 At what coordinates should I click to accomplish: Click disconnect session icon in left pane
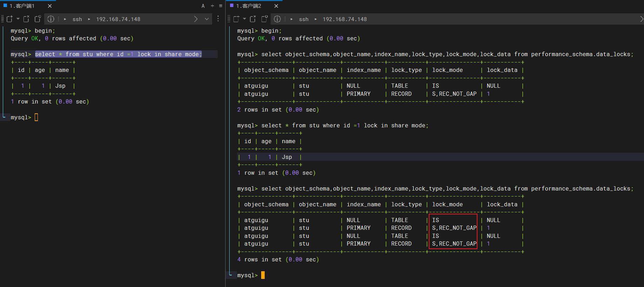point(26,19)
